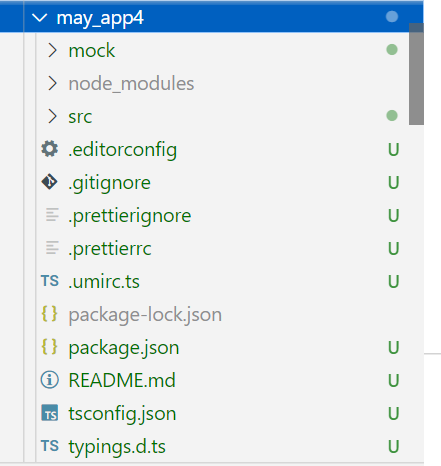Click the git diamond icon for .gitignore
Viewport: 441px width, 466px height.
(x=50, y=182)
